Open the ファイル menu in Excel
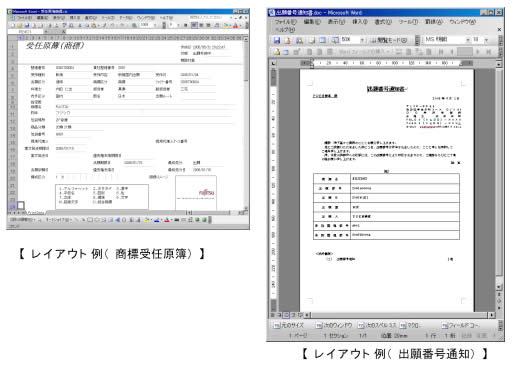Viewport: 515px width, 365px height. click(25, 17)
